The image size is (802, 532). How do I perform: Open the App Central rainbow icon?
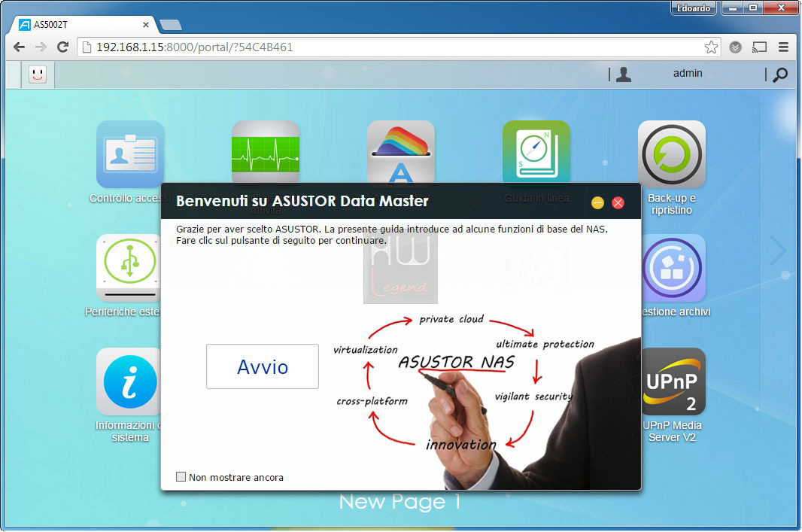pyautogui.click(x=401, y=152)
